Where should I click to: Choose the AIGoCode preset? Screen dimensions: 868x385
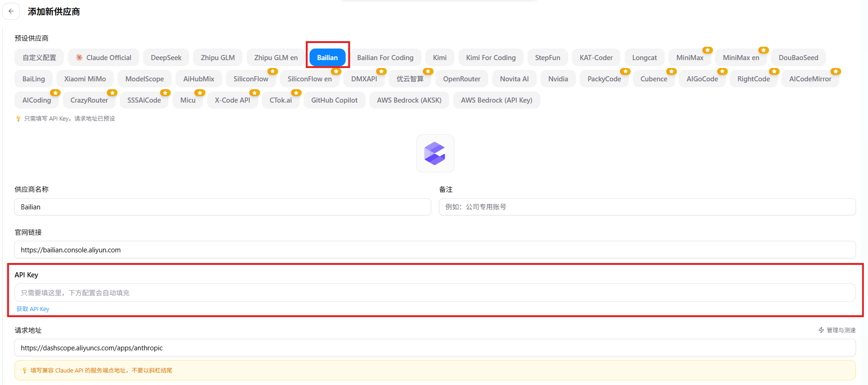coord(702,79)
